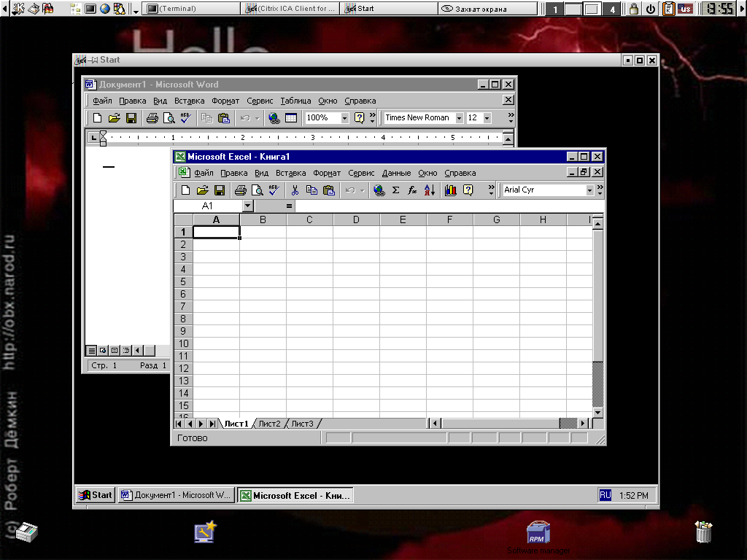
Task: Create a new workbook in Excel
Action: coord(186,190)
